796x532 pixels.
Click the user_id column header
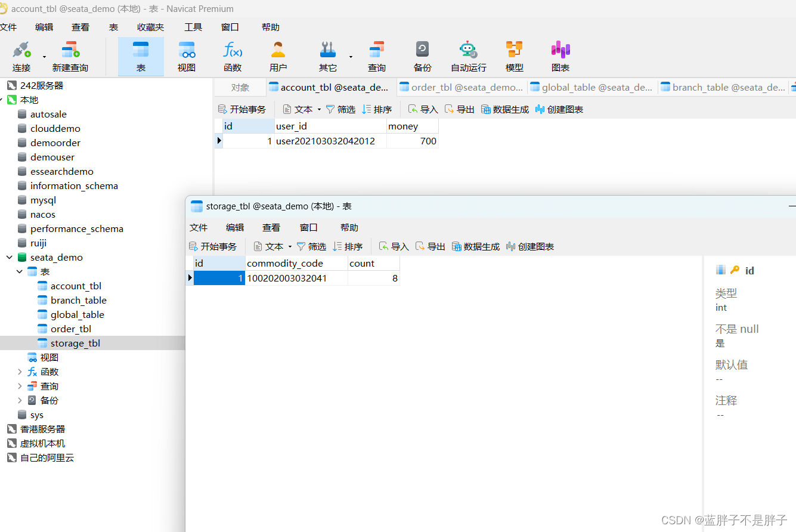tap(330, 126)
